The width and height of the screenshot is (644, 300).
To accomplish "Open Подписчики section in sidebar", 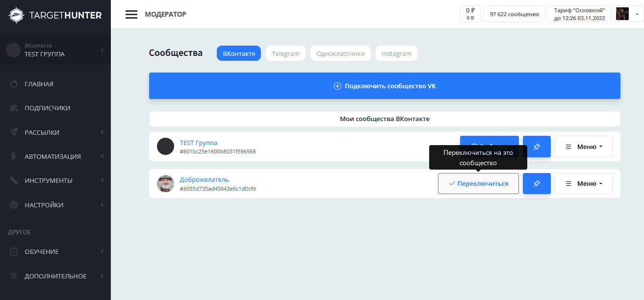I will (47, 108).
